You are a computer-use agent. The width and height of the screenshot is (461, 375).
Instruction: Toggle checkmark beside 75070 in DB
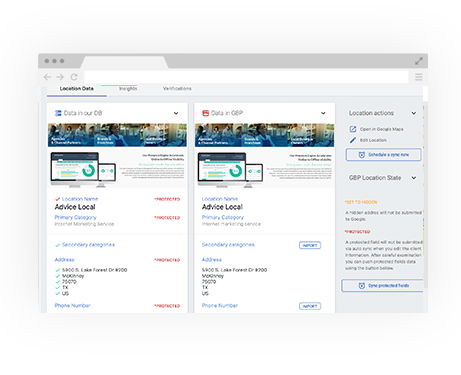(58, 282)
